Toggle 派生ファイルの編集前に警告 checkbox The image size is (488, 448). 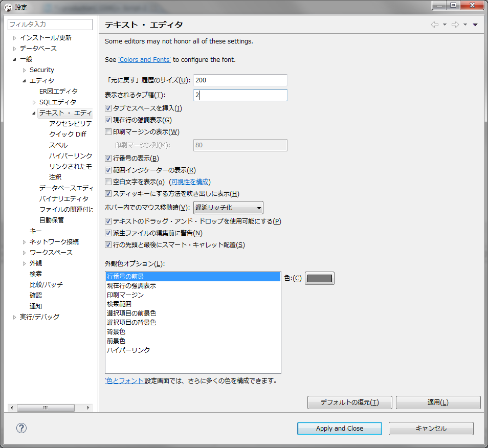coord(108,233)
